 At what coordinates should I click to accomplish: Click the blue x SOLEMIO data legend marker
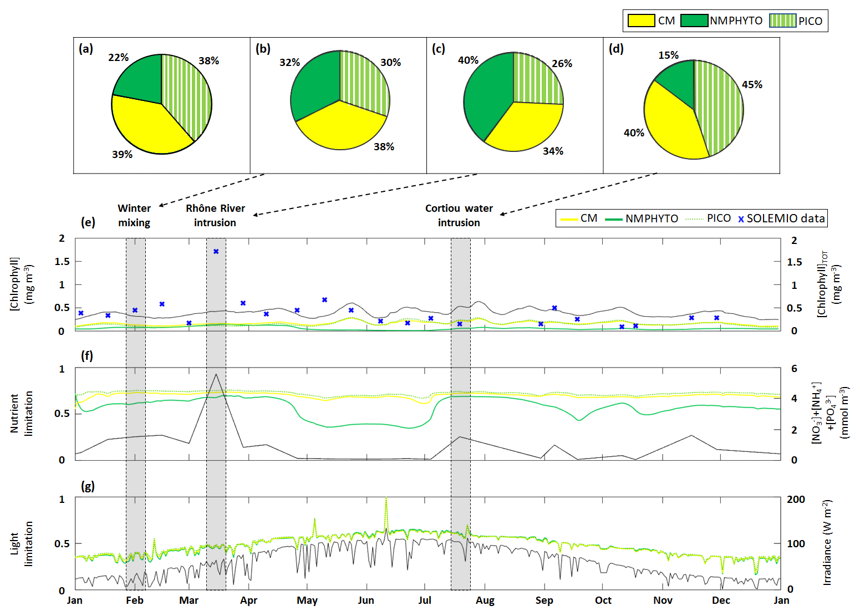click(741, 219)
